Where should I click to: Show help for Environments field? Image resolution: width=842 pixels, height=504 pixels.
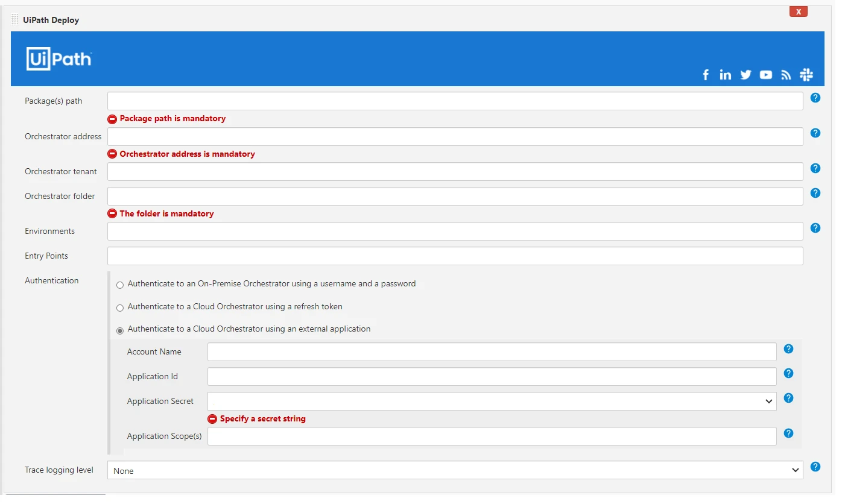point(815,228)
